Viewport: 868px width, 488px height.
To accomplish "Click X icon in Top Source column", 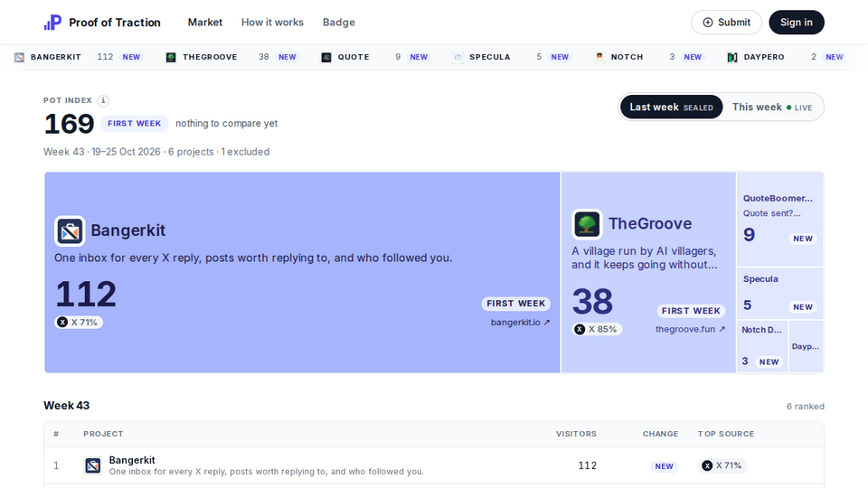I will (x=707, y=466).
